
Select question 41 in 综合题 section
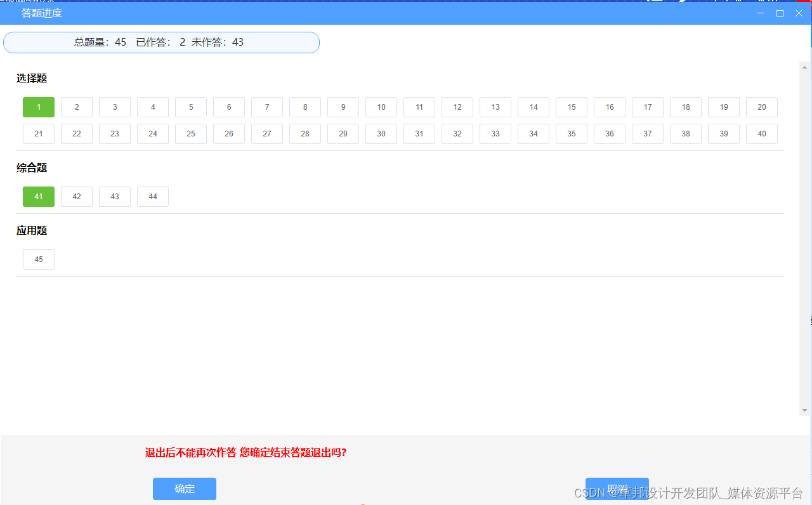coord(38,197)
